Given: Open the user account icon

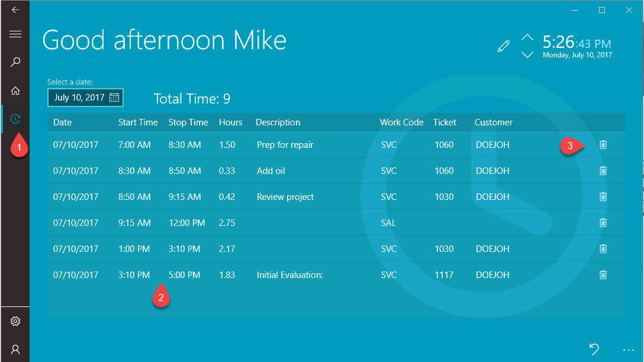Looking at the screenshot, I should [15, 349].
